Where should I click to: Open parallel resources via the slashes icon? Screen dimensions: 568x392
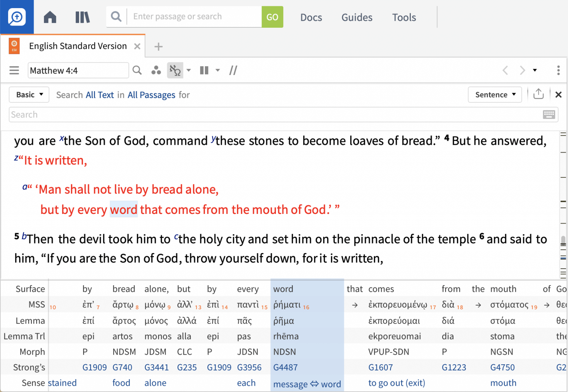pyautogui.click(x=233, y=70)
